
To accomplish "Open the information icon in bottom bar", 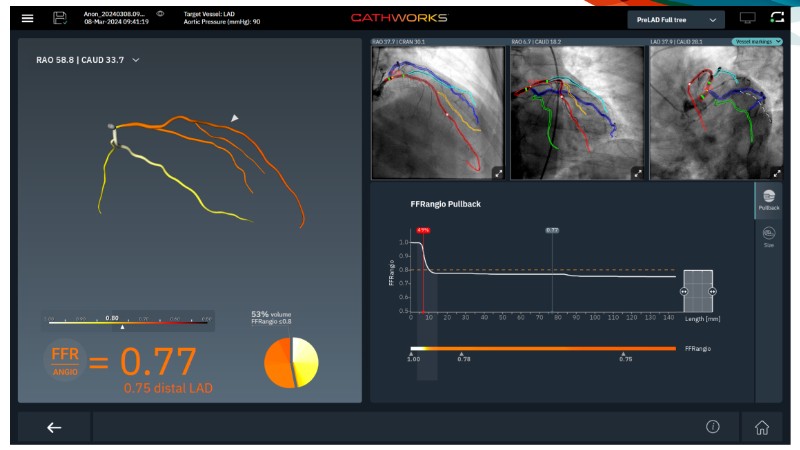I will (713, 427).
